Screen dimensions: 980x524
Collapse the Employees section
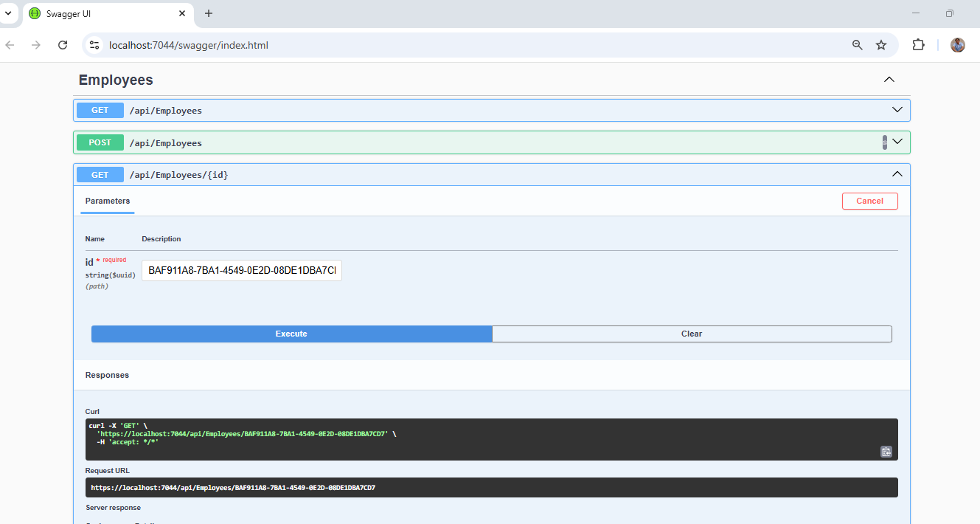[x=889, y=80]
